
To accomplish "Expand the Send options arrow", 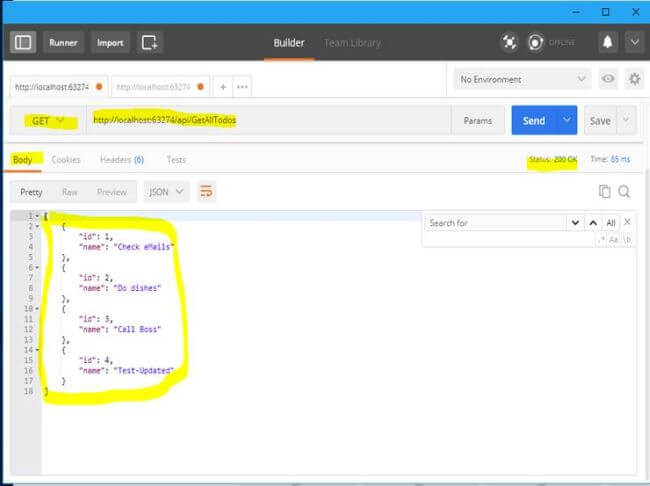I will pos(567,120).
